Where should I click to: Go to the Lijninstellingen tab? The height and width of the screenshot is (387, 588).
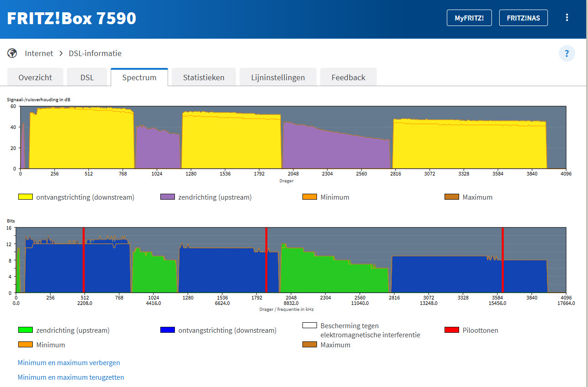278,77
